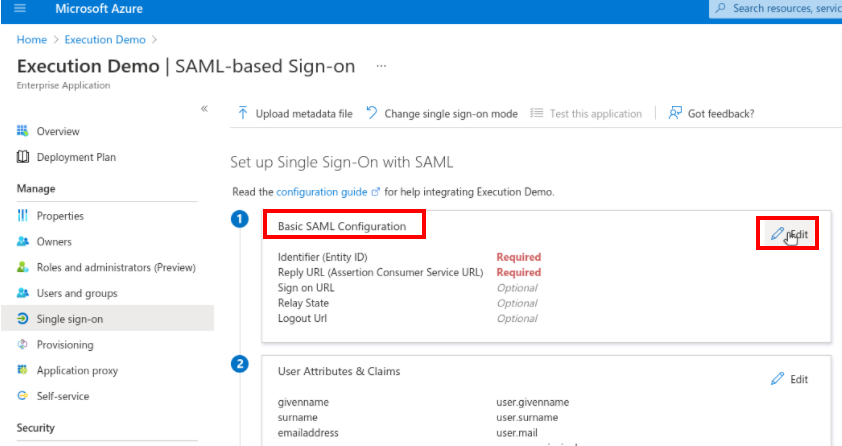Open the Owners section
Screen dimensions: 842x446
click(54, 242)
